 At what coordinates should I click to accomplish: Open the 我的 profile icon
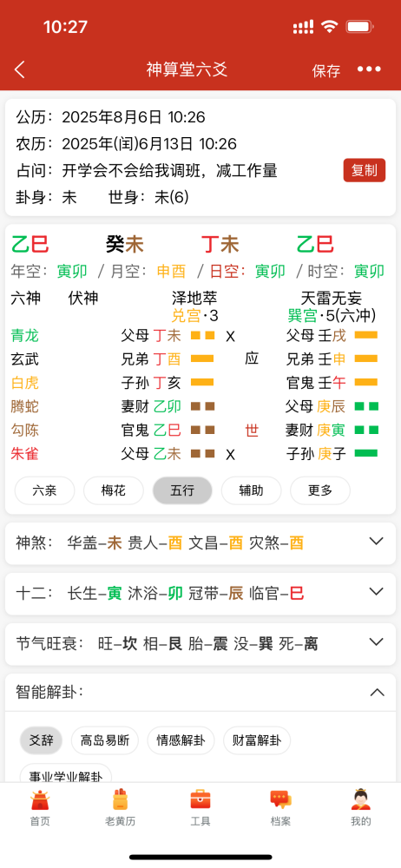point(361,800)
